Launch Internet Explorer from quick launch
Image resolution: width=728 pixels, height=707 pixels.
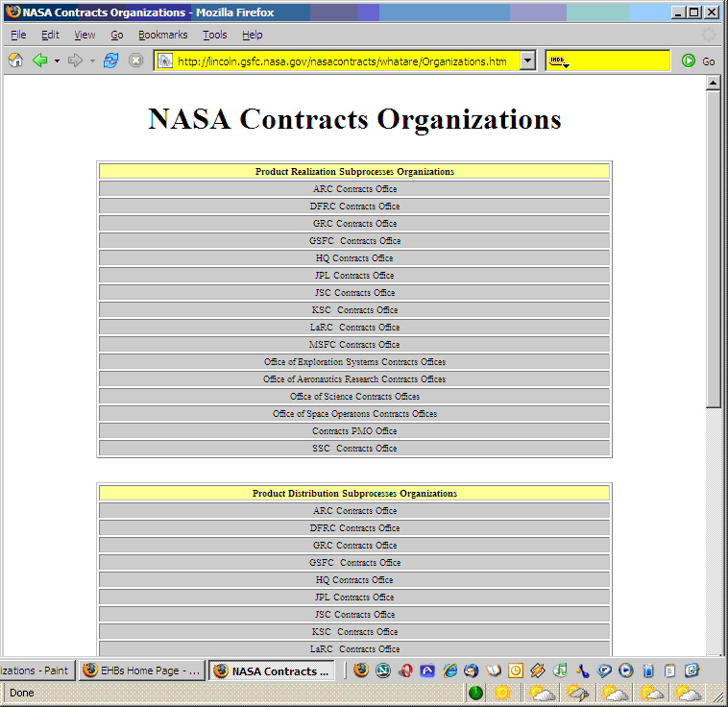pos(449,670)
